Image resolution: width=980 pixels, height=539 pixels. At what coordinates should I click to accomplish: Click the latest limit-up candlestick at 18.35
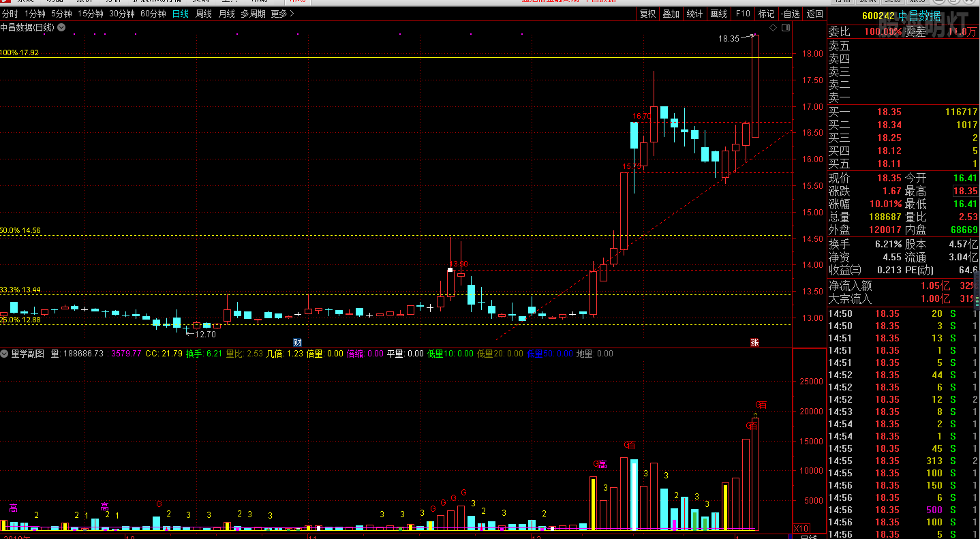tap(755, 86)
